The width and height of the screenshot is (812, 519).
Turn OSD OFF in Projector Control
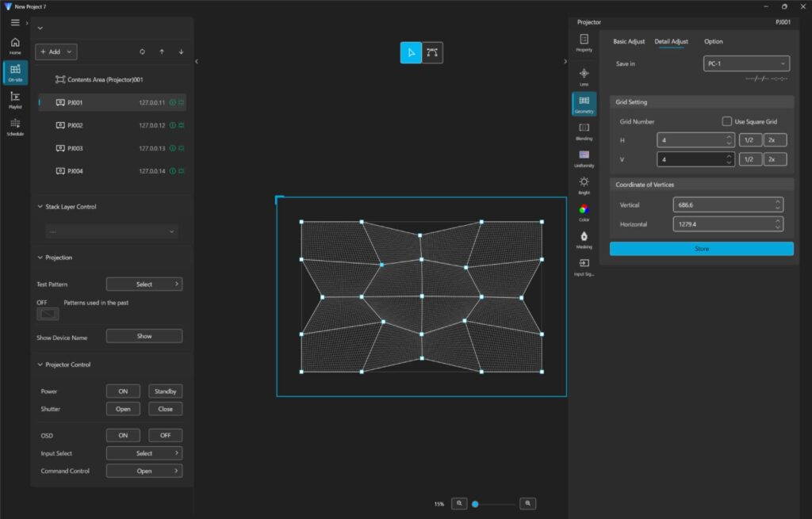[x=165, y=434]
